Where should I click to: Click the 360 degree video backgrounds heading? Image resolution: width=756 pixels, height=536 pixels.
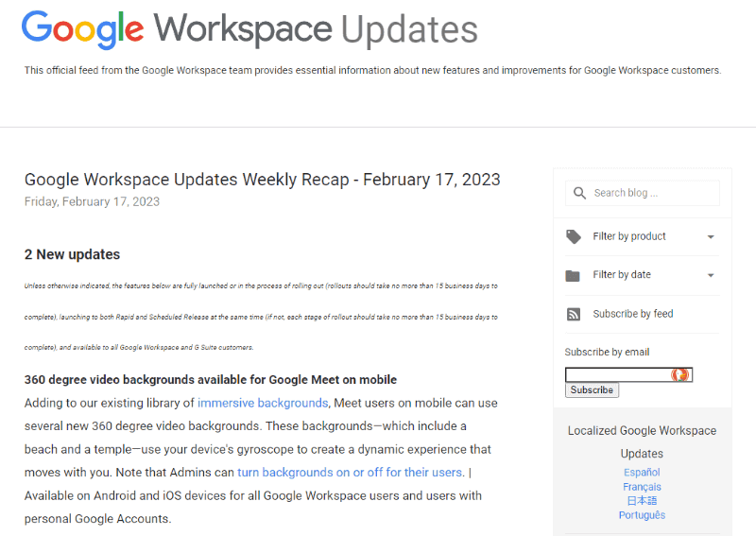211,380
